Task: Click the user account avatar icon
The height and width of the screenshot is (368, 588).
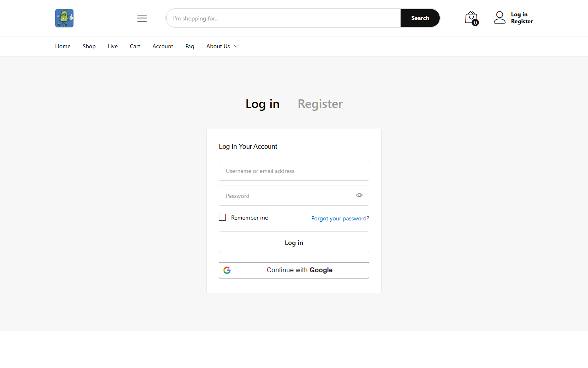Action: (x=499, y=18)
